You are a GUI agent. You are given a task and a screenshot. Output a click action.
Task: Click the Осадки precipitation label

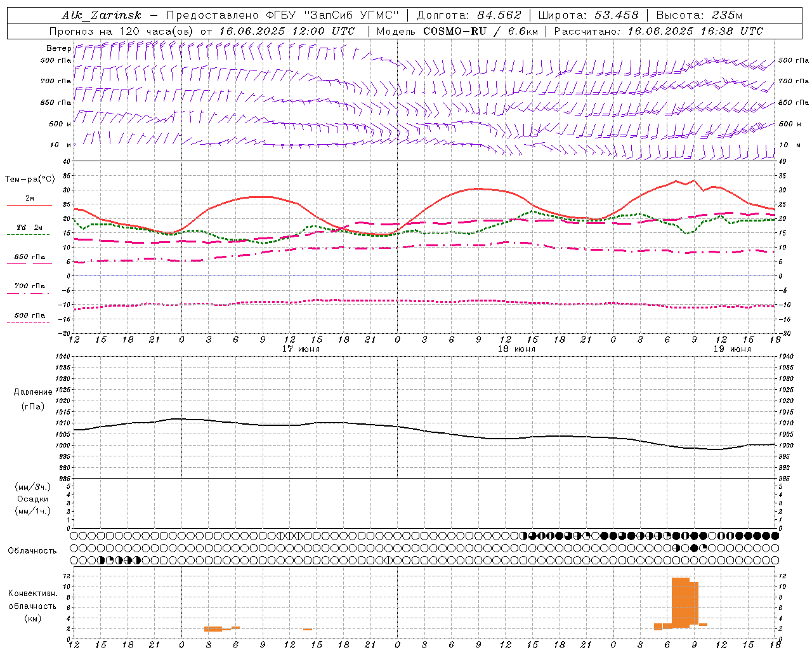[x=33, y=499]
